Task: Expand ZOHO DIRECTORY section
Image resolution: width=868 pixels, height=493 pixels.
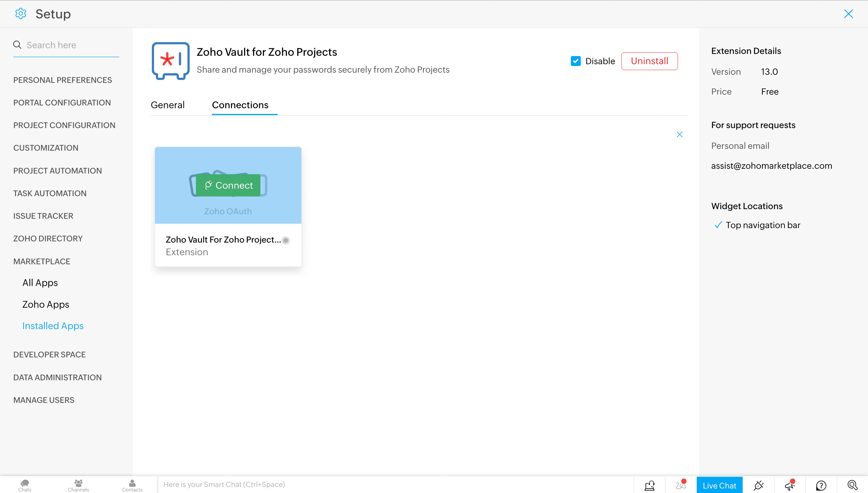Action: (48, 239)
